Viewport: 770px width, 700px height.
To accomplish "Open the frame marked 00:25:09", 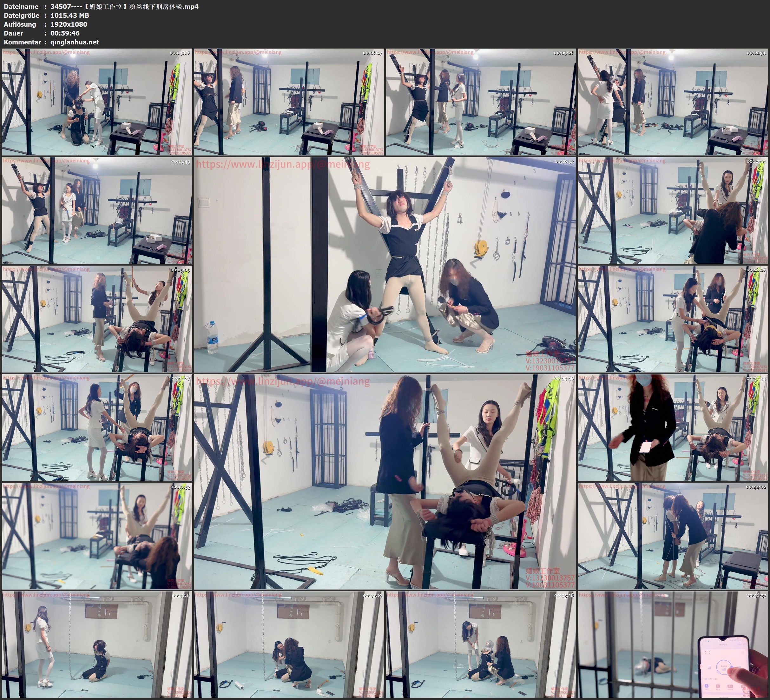I will click(x=97, y=319).
